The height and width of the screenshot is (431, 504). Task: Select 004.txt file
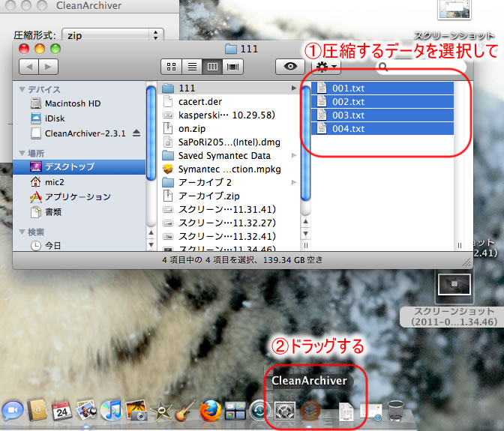382,128
